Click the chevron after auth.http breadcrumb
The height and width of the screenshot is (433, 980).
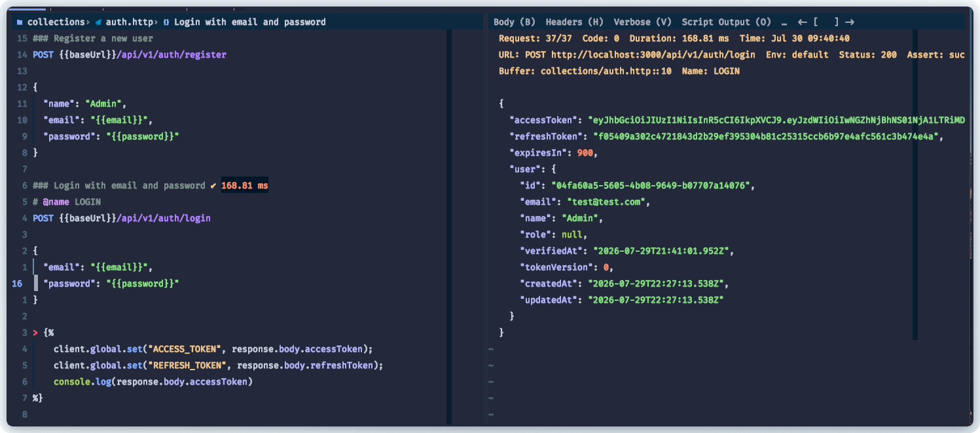156,22
